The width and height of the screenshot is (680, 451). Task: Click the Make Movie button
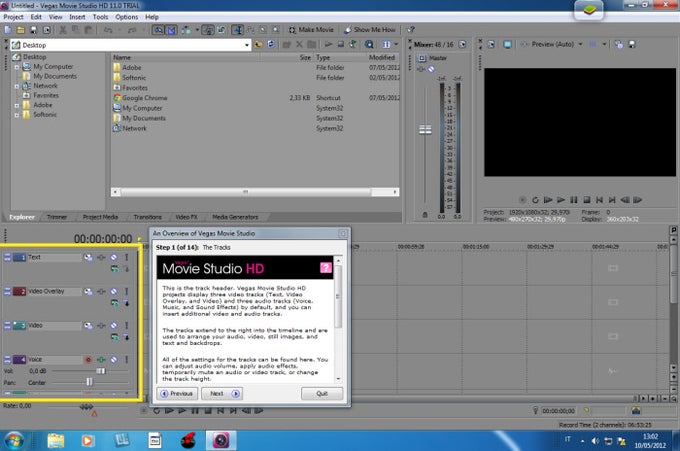311,30
